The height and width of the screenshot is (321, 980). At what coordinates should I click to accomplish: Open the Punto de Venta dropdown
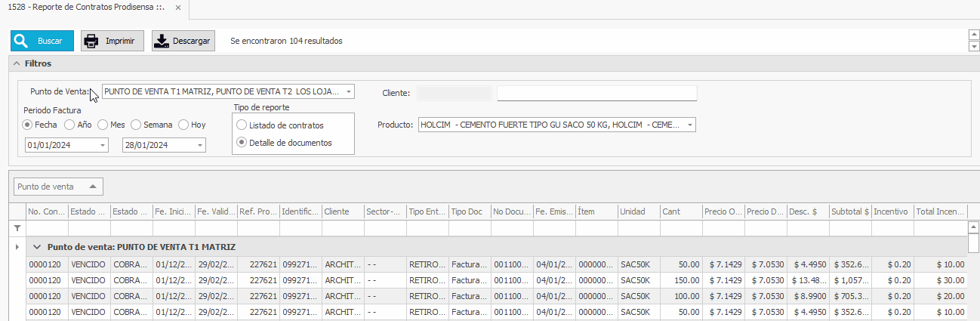click(348, 91)
